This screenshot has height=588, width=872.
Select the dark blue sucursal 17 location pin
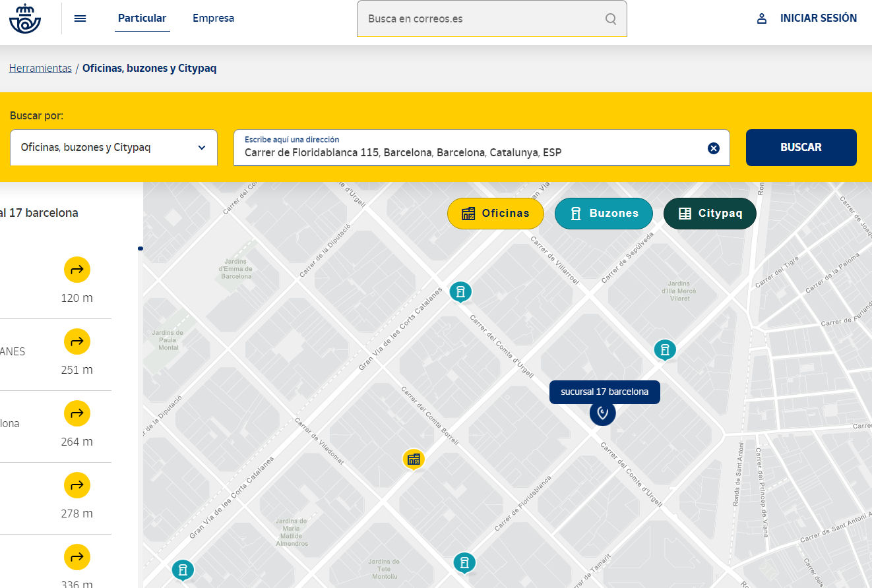click(x=602, y=413)
